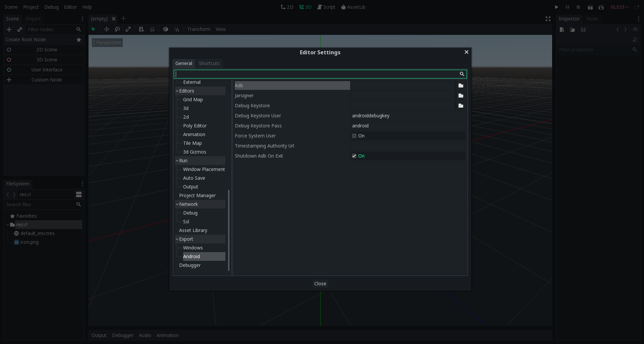Image resolution: width=644 pixels, height=344 pixels.
Task: Open the Debug Keystore file browser icon
Action: 461,106
